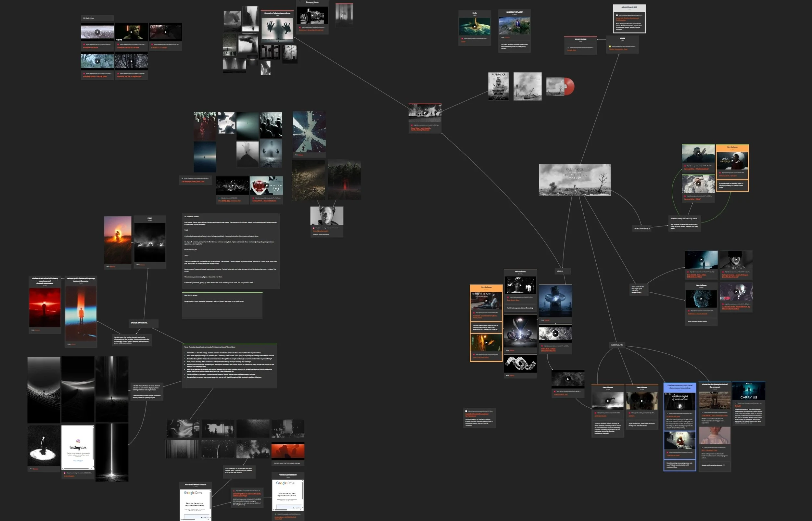Open the Parkway Drive "Glitch" link
This screenshot has width=812, height=521.
(692, 199)
